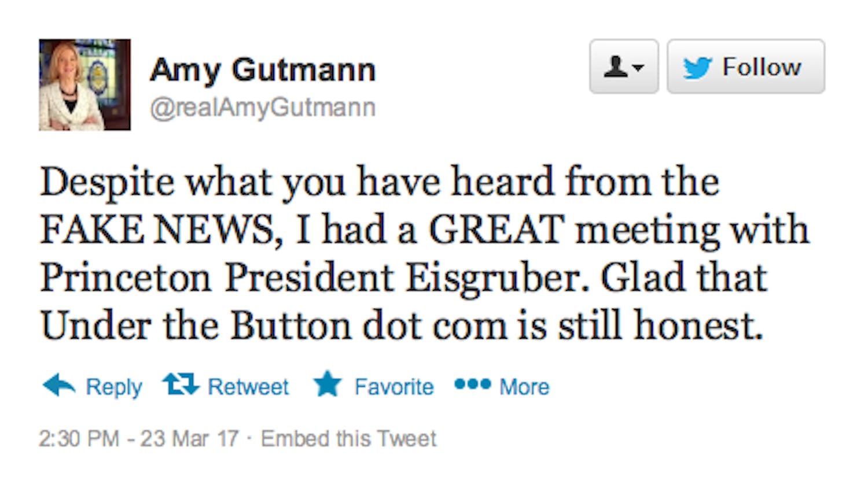Click Embed this Tweet
The width and height of the screenshot is (868, 488).
[348, 439]
